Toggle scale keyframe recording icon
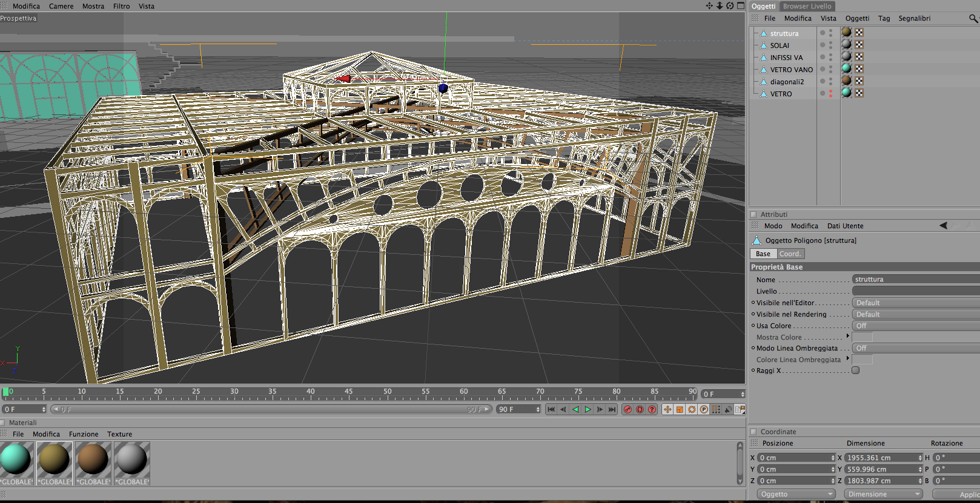This screenshot has width=980, height=503. pyautogui.click(x=680, y=410)
